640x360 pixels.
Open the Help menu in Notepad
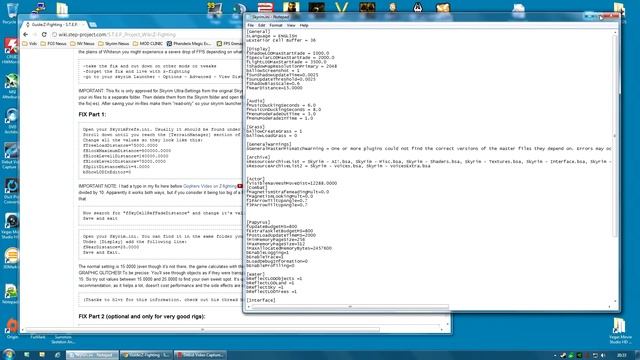click(x=304, y=25)
